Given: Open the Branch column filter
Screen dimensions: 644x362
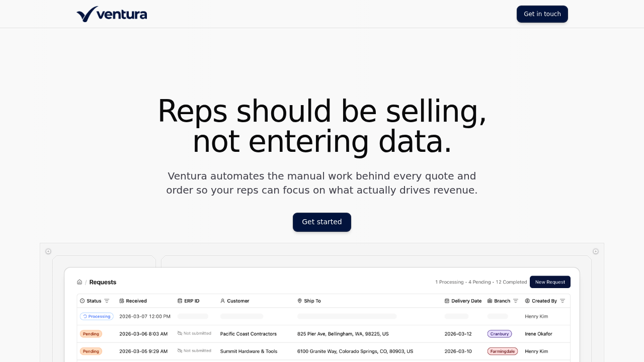Looking at the screenshot, I should coord(515,301).
